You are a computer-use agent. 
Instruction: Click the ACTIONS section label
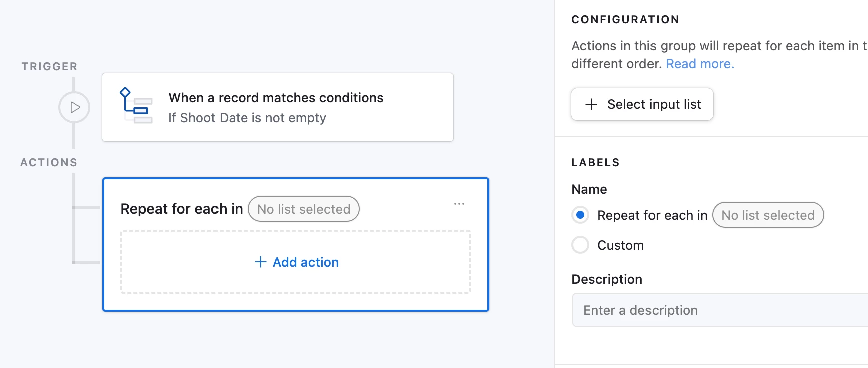pos(49,162)
